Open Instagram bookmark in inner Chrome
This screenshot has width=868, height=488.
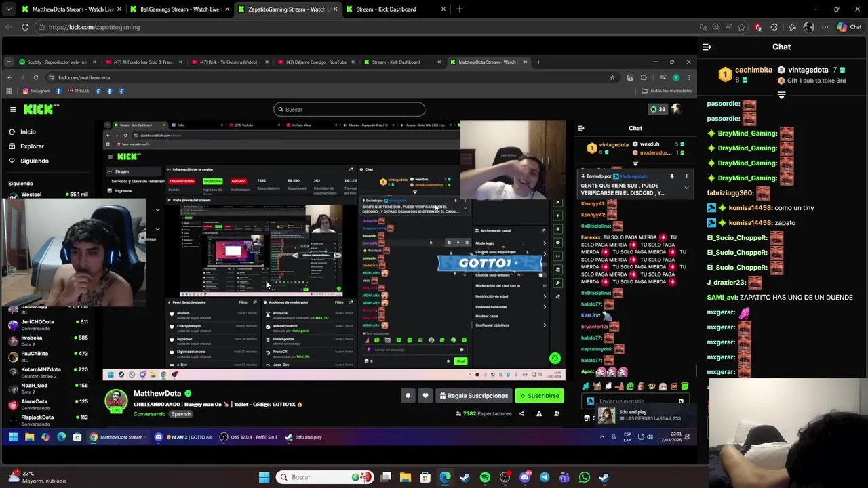[36, 91]
